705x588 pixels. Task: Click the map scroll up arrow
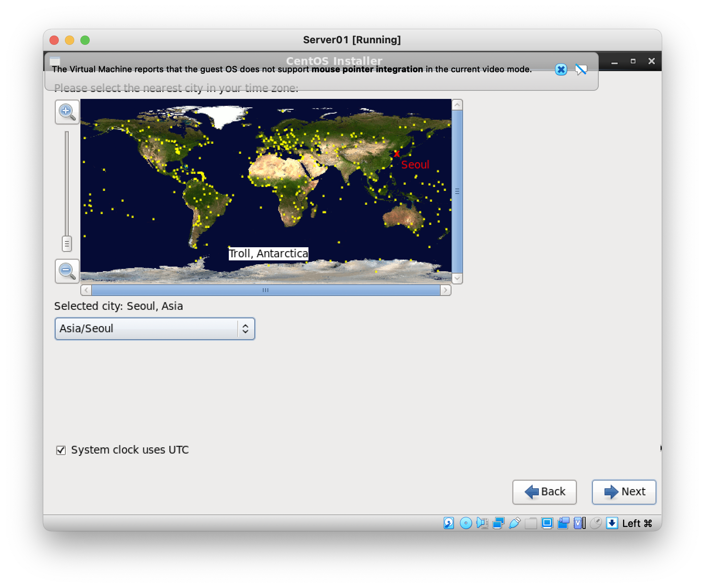(457, 105)
